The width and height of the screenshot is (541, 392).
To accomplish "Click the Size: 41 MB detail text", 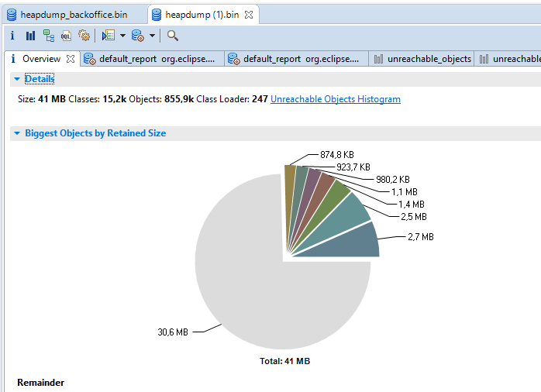I will 41,99.
